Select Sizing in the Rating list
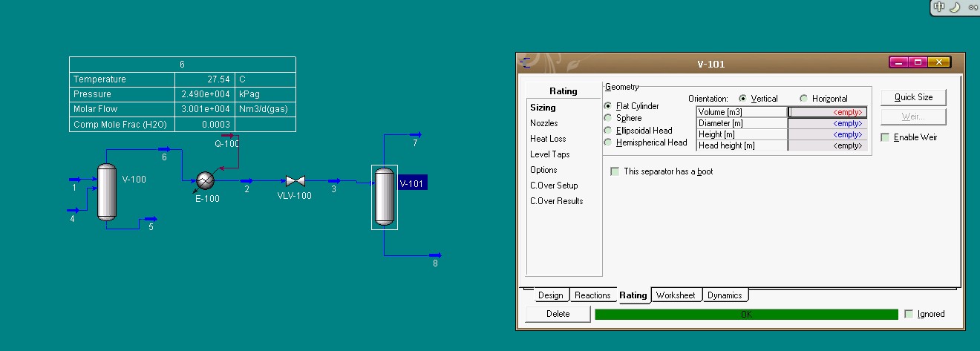980x351 pixels. pos(543,108)
